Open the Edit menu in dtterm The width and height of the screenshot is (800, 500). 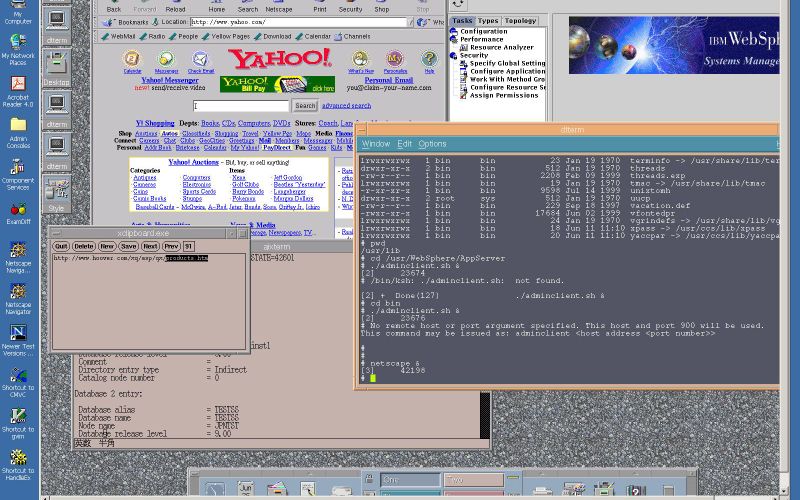(x=404, y=144)
